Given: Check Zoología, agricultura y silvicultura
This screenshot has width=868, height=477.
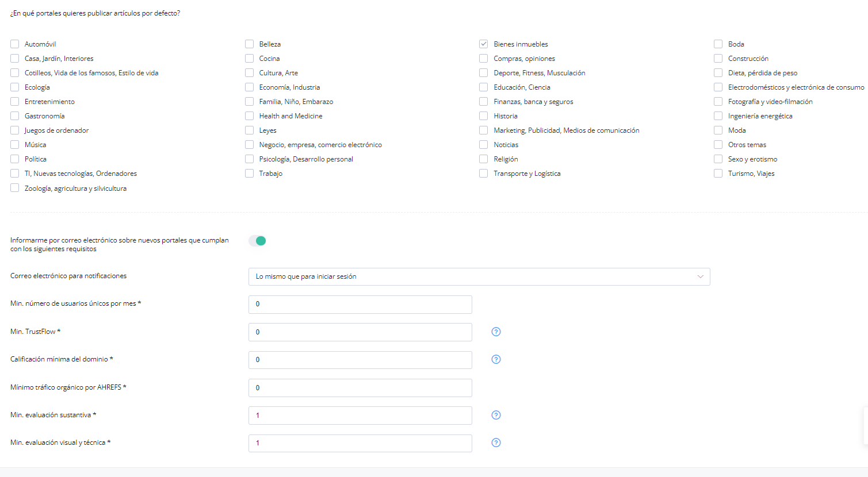Looking at the screenshot, I should coord(15,188).
